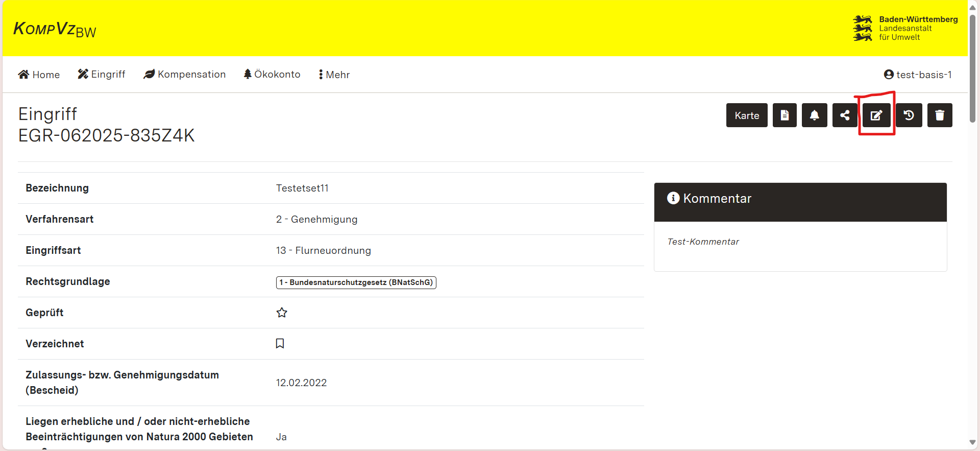
Task: Click the Bundesnaturschutzgesetz (BNatSchG) tag
Action: coord(356,282)
